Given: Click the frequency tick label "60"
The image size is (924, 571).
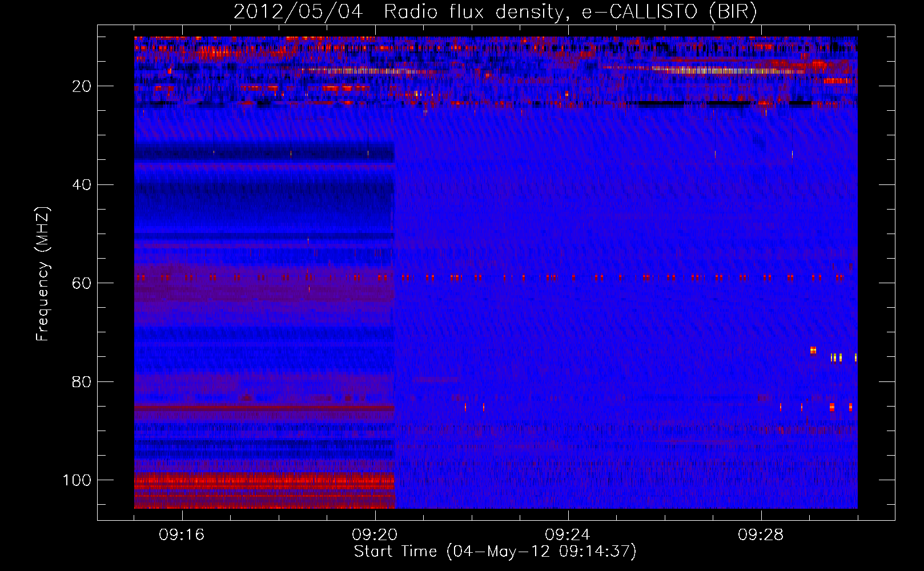Looking at the screenshot, I should 82,283.
